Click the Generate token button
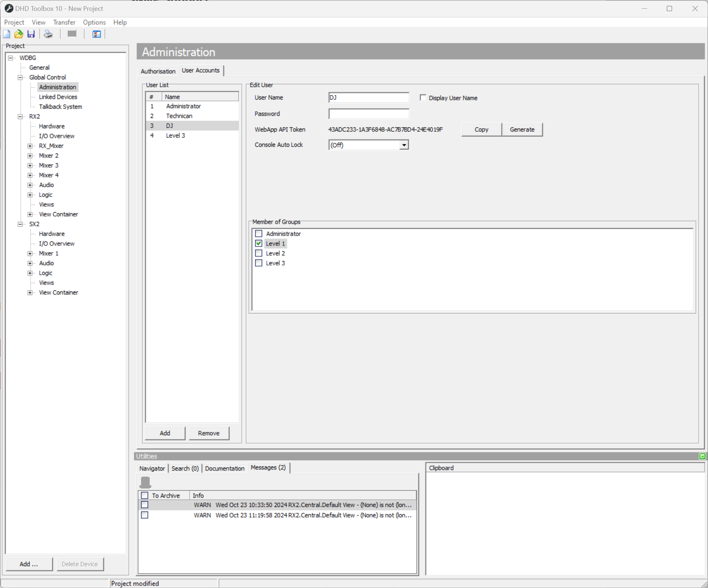 click(521, 130)
